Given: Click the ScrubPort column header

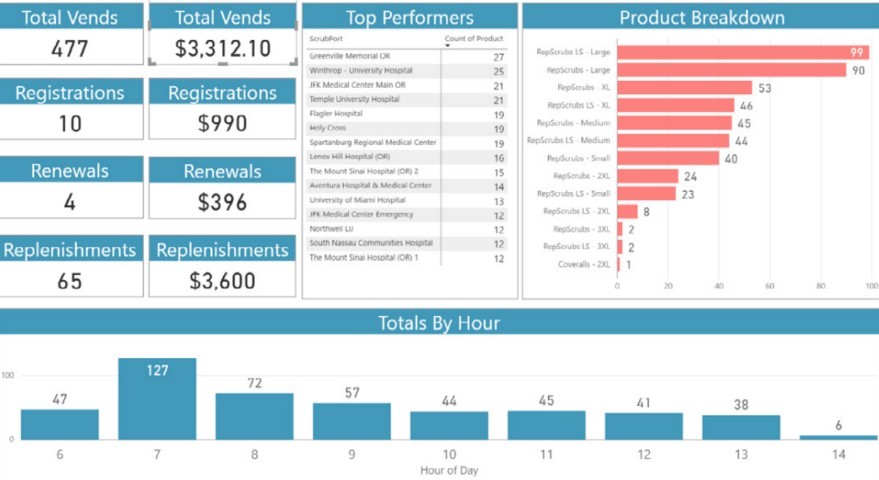Looking at the screenshot, I should (326, 39).
